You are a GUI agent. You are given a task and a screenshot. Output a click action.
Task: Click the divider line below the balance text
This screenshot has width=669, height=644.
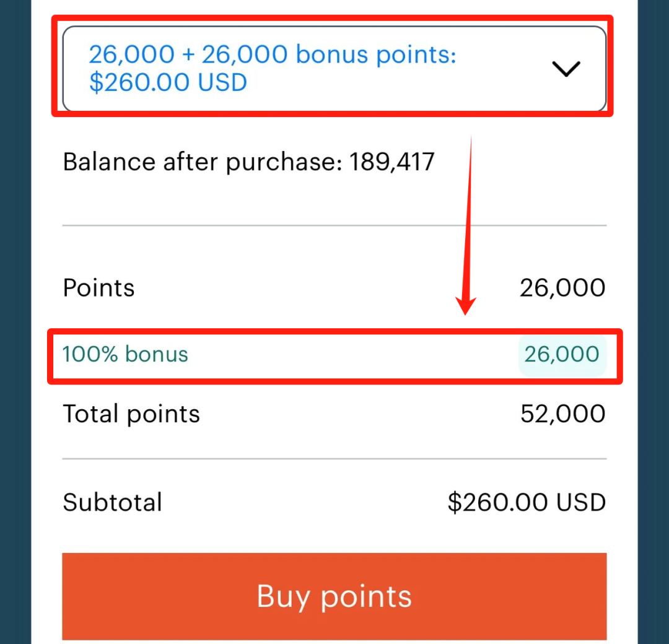pos(334,226)
